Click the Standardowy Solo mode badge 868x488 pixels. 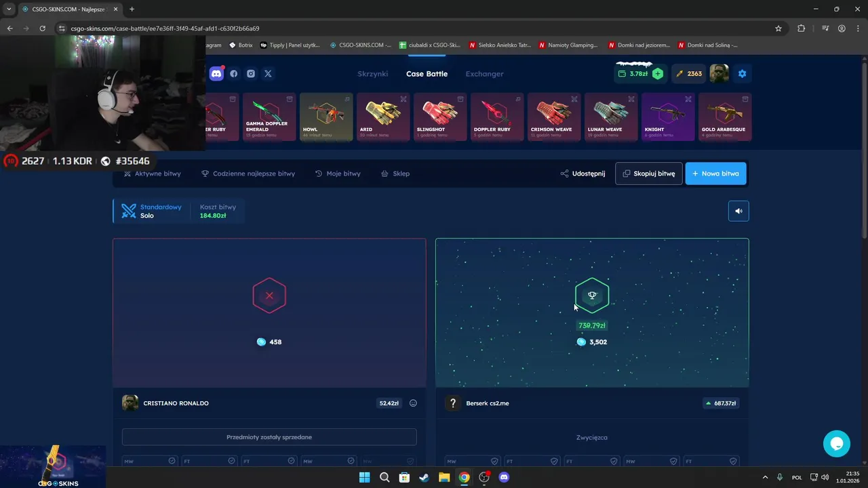click(151, 211)
